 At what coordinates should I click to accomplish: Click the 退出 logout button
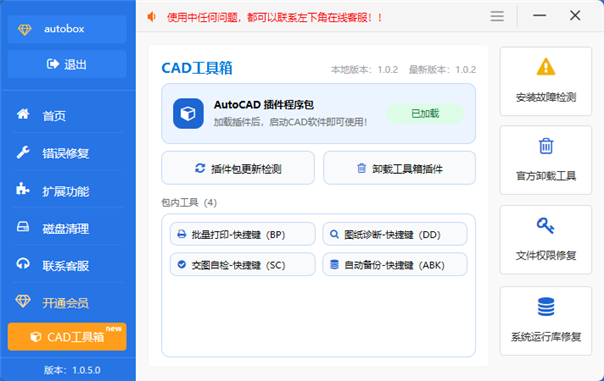[x=67, y=64]
